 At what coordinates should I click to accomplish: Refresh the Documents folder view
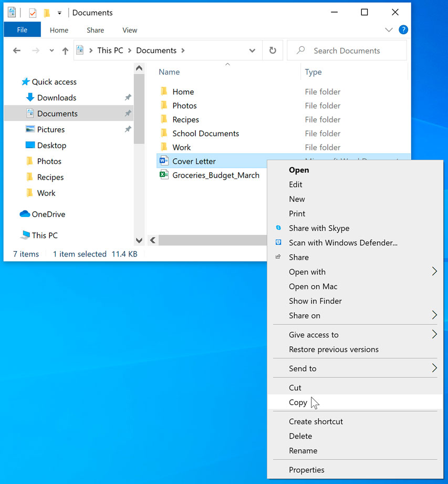pyautogui.click(x=272, y=50)
